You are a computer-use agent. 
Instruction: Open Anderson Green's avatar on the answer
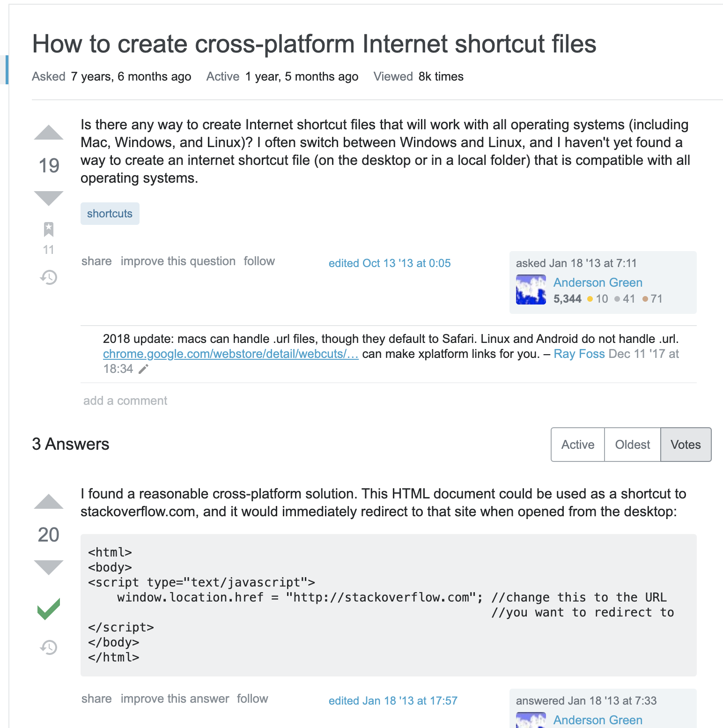(x=531, y=720)
